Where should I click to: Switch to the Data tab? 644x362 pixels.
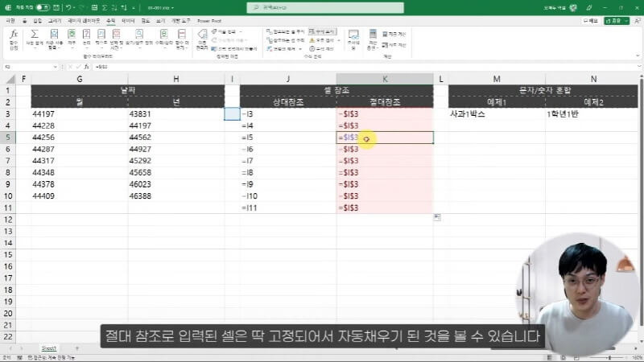[128, 21]
